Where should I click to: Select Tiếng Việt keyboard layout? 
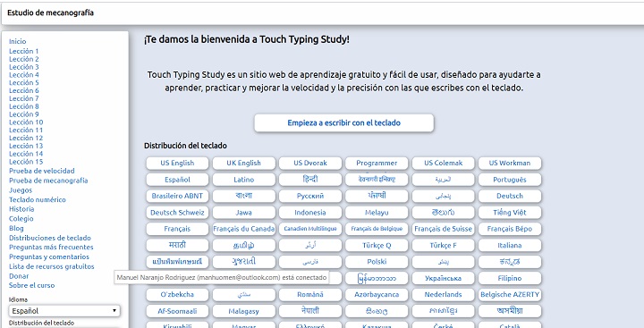pos(510,212)
